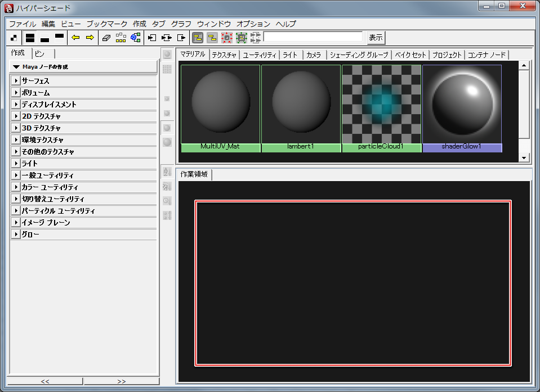The image size is (540, 392).
Task: Toggle the Create bar on/off icon
Action: pos(14,38)
